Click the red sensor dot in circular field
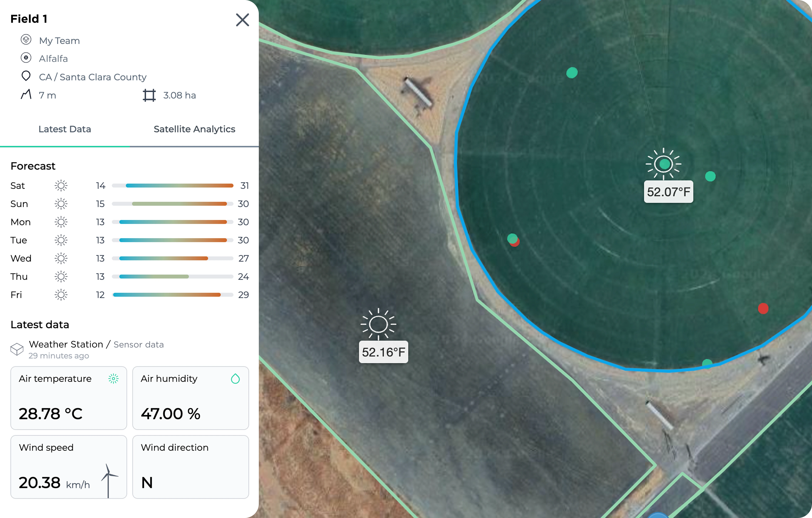 pyautogui.click(x=763, y=308)
